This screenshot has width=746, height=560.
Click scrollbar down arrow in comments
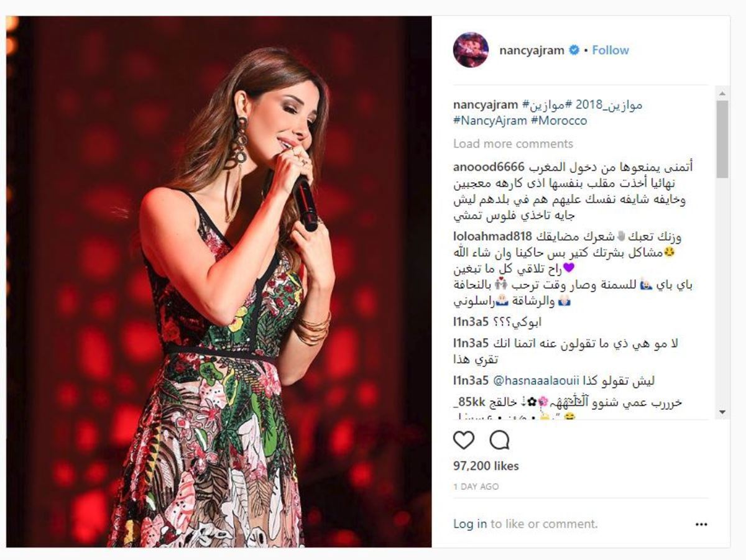tap(722, 412)
